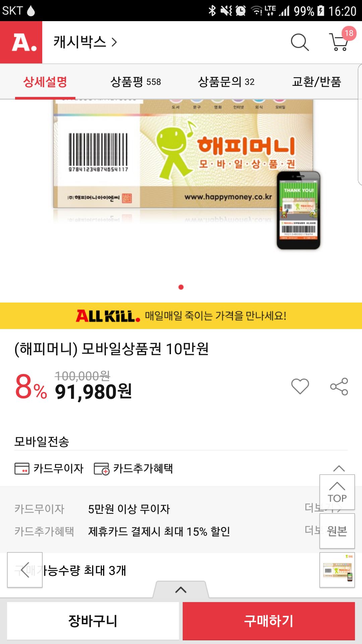Tap 카드무이자 card icon

point(22,469)
